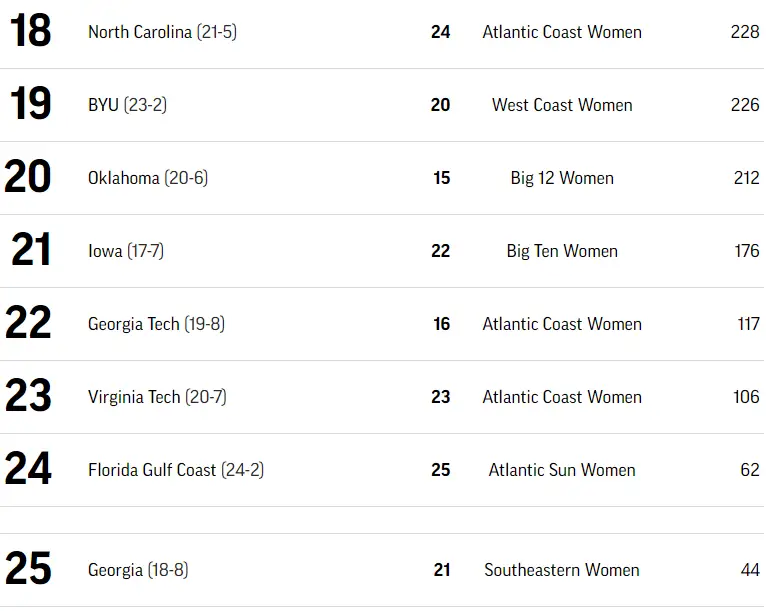Screen dimensions: 766x611
Task: Select Atlantic Sun Women conference link
Action: pos(562,470)
